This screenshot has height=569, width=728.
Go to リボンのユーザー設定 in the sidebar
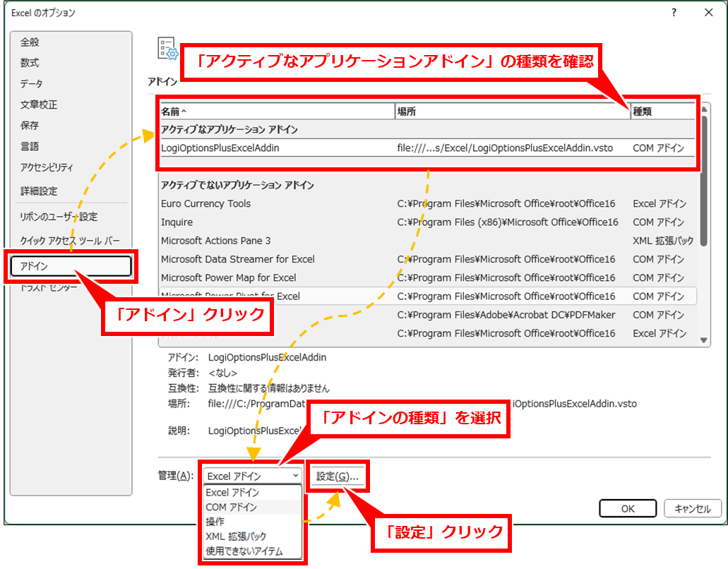click(x=59, y=217)
